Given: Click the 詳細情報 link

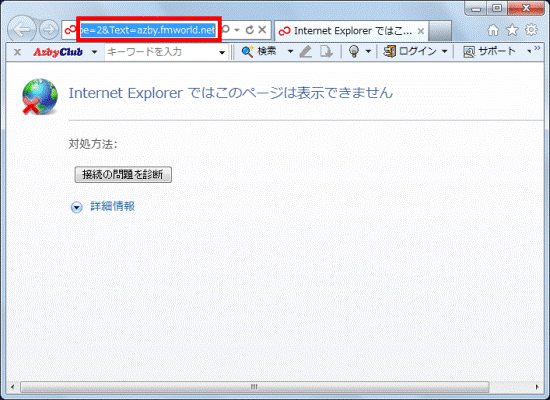Looking at the screenshot, I should tap(113, 206).
